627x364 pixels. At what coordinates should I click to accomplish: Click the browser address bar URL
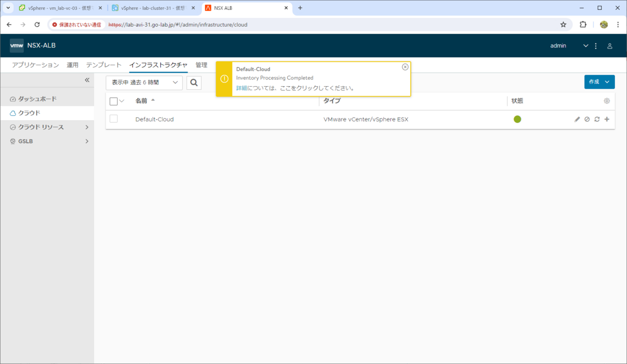point(178,25)
